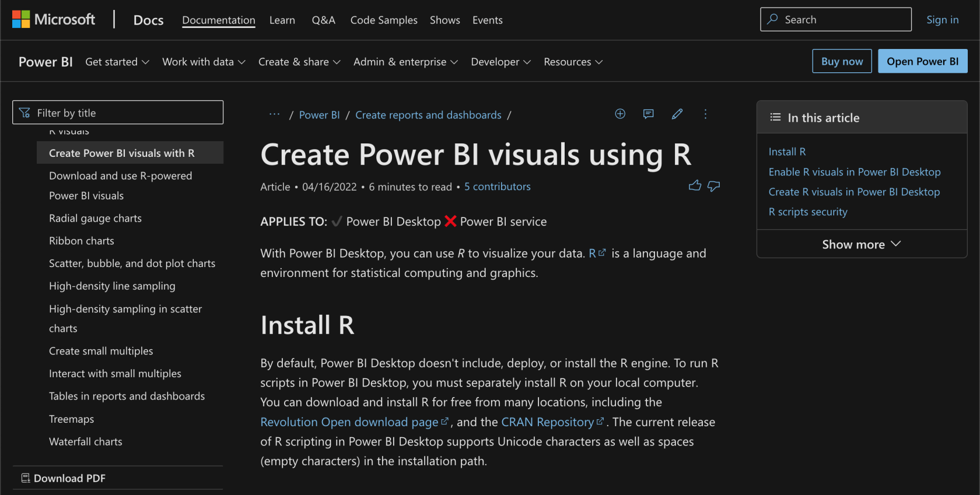Open the Events tab
Image resolution: width=980 pixels, height=495 pixels.
tap(488, 20)
